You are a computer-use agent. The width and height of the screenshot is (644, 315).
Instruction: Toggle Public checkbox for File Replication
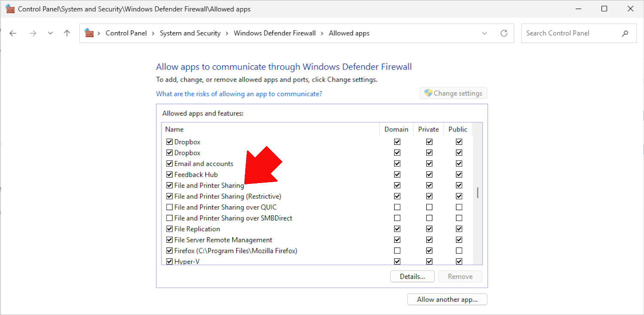pos(459,229)
